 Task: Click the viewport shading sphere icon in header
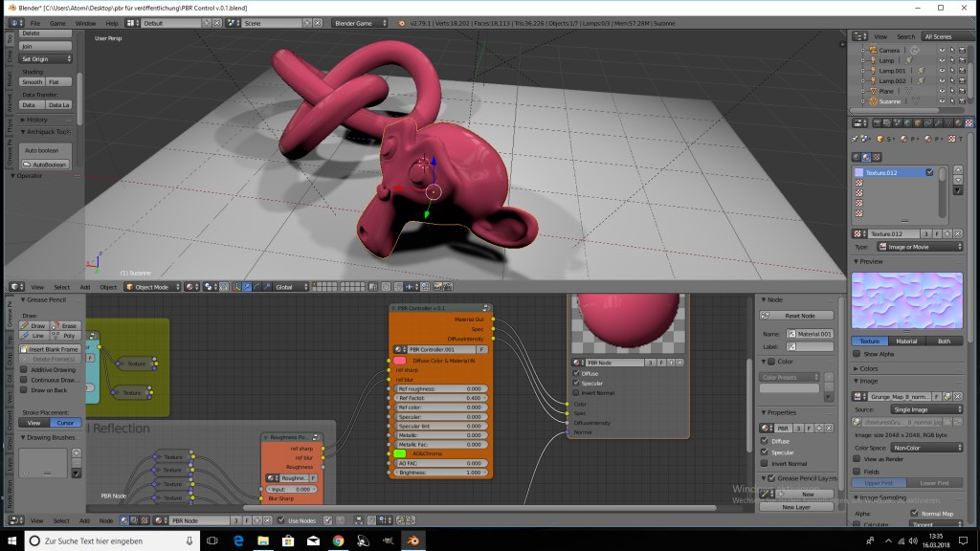[189, 286]
